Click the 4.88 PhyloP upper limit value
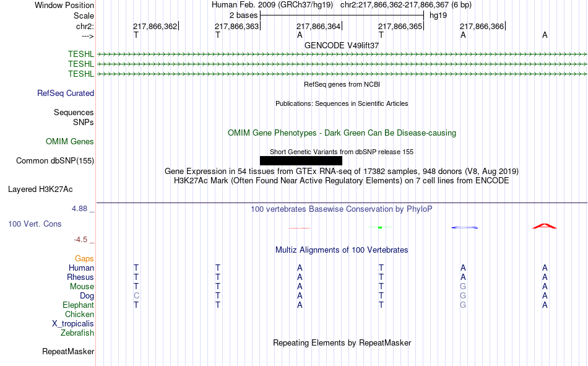The image size is (588, 366). [79, 208]
